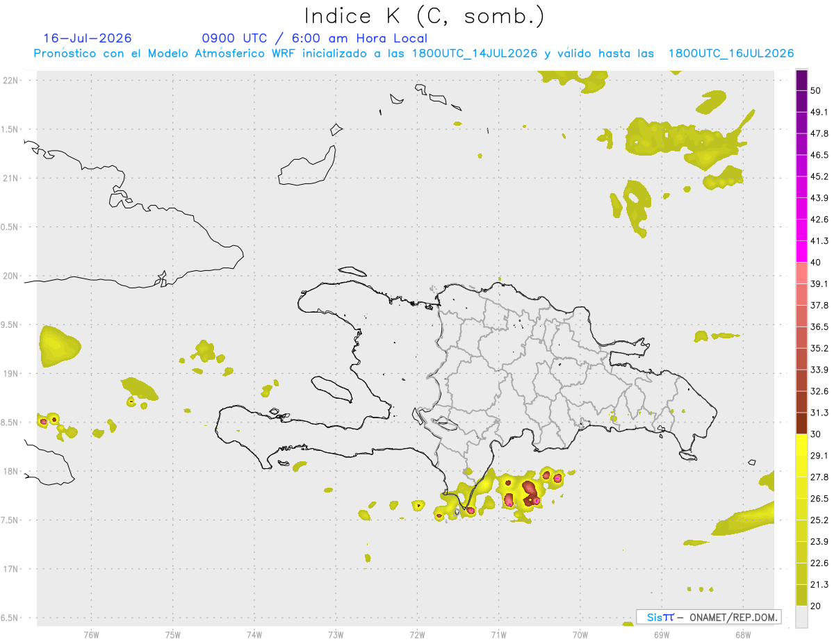Viewport: 834px width, 644px height.
Task: Click the "70W" longitude label
Action: (580, 634)
